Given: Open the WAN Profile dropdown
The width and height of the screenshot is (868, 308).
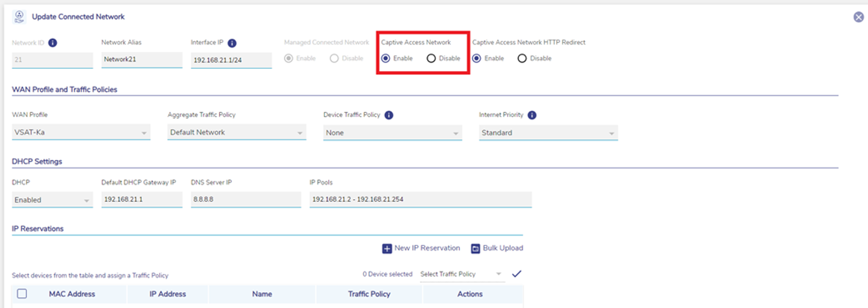Looking at the screenshot, I should [81, 133].
